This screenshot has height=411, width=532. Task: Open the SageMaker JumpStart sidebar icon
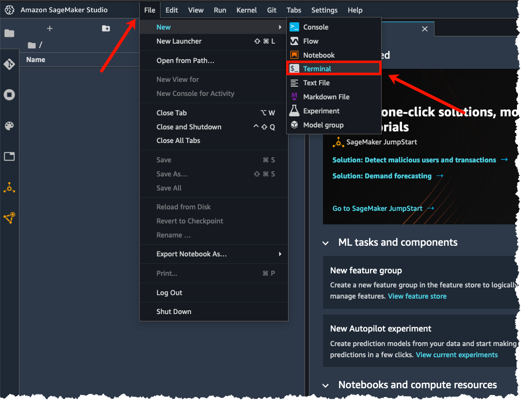pos(9,188)
